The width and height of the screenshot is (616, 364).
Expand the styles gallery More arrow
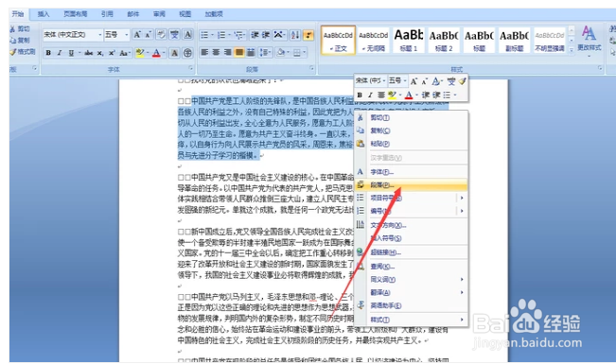tap(572, 49)
